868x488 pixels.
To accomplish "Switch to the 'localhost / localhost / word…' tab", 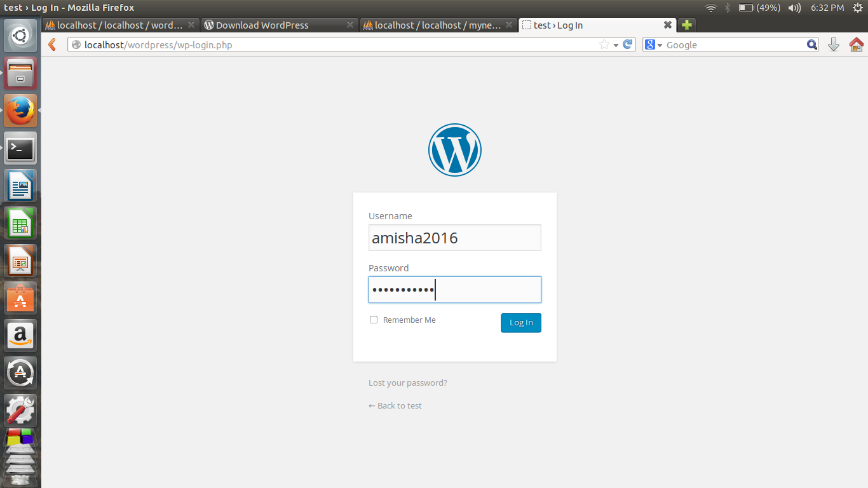I will click(120, 25).
